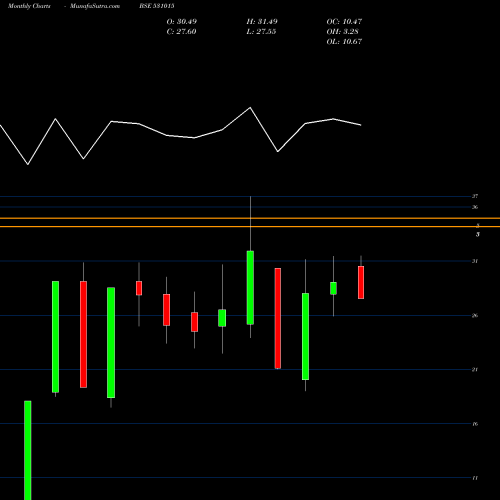Click the first green candle extending below the chart
Image resolution: width=500 pixels, height=500 pixels.
coord(28,450)
